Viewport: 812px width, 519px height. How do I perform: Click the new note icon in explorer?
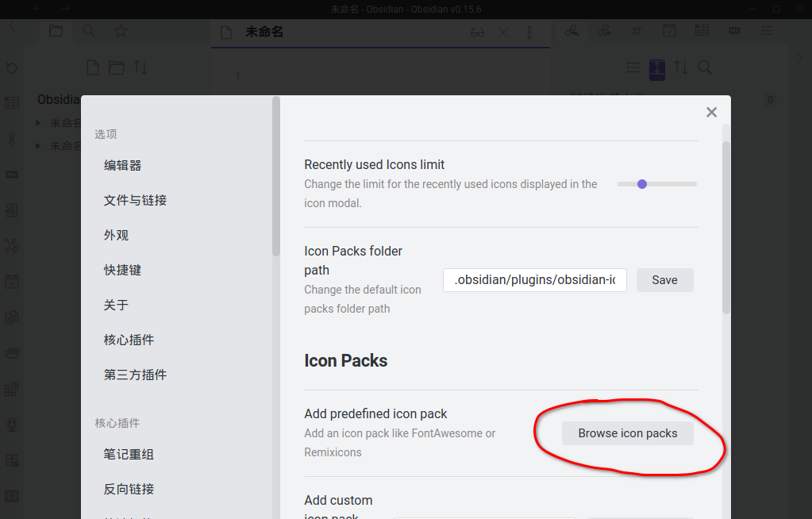(93, 67)
